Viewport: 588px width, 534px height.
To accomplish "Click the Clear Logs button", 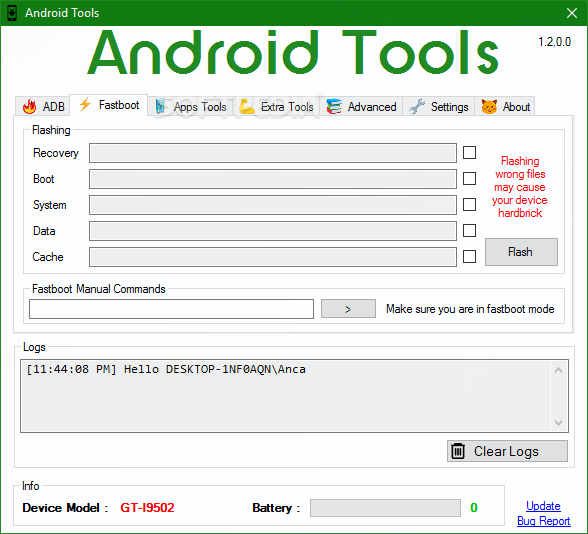I will pos(507,451).
